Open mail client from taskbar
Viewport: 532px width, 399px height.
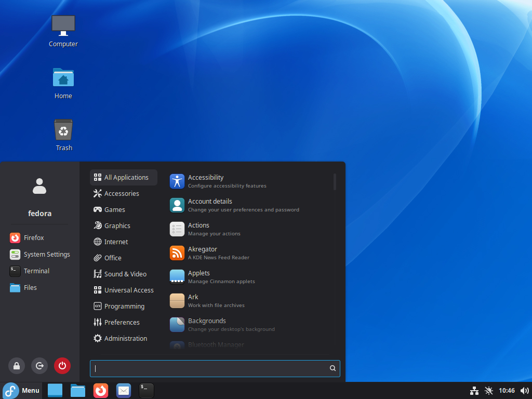pyautogui.click(x=124, y=391)
